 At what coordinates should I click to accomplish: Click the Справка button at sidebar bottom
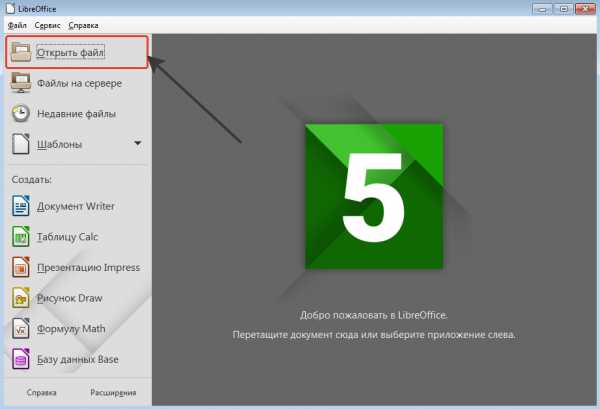click(x=42, y=393)
